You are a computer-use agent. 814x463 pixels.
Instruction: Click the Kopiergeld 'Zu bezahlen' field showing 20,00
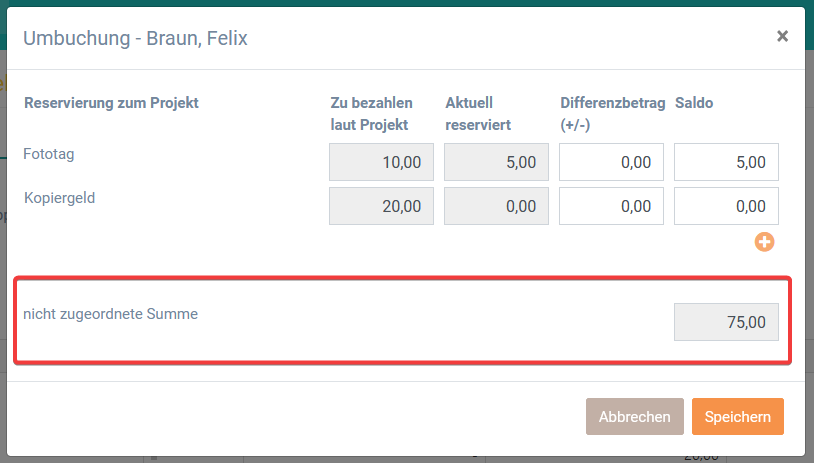coord(381,206)
